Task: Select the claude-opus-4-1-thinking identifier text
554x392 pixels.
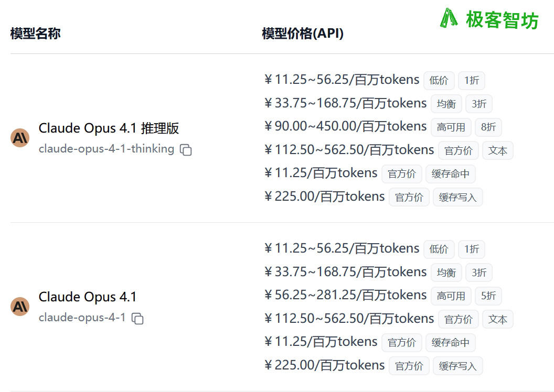Action: pos(106,149)
